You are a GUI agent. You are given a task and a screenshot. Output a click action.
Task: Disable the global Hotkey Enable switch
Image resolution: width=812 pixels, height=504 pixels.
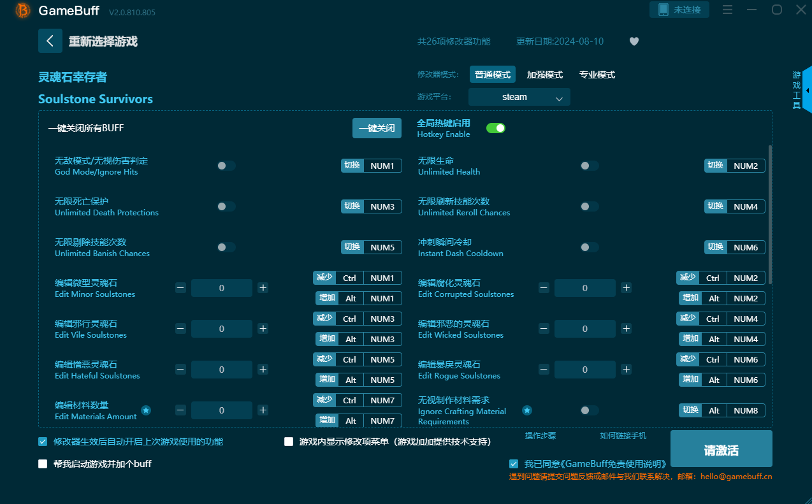point(496,128)
